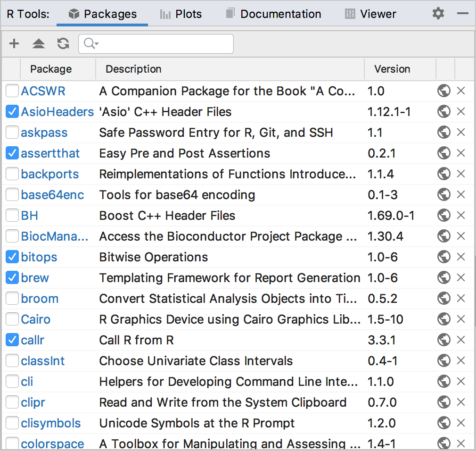Click the upgrade all packages arrow icon
Viewport: 476px width, 451px height.
tap(38, 43)
